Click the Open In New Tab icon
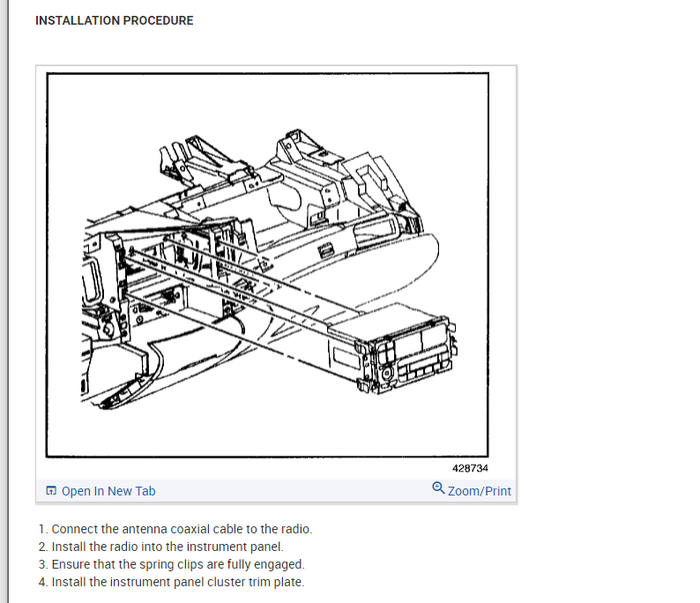The image size is (700, 603). coord(51,490)
